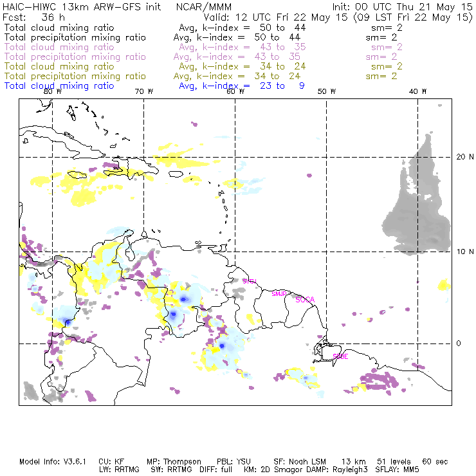Click the '0' equator latitude label
Image resolution: width=476 pixels, height=476 pixels.
(x=459, y=343)
